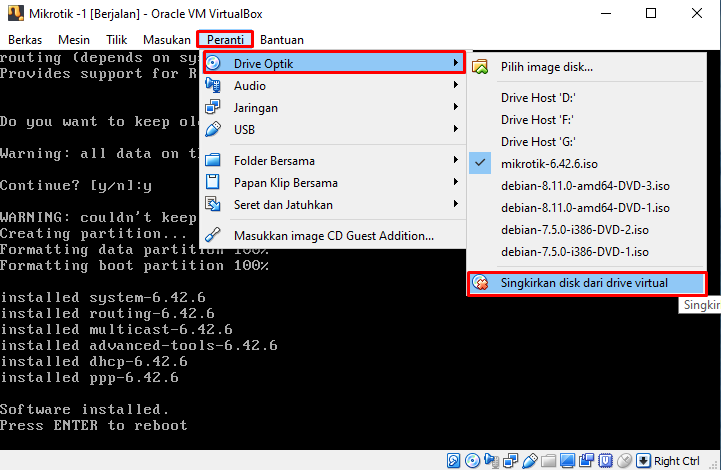
Task: Click the recording status bar icon
Action: pyautogui.click(x=586, y=460)
